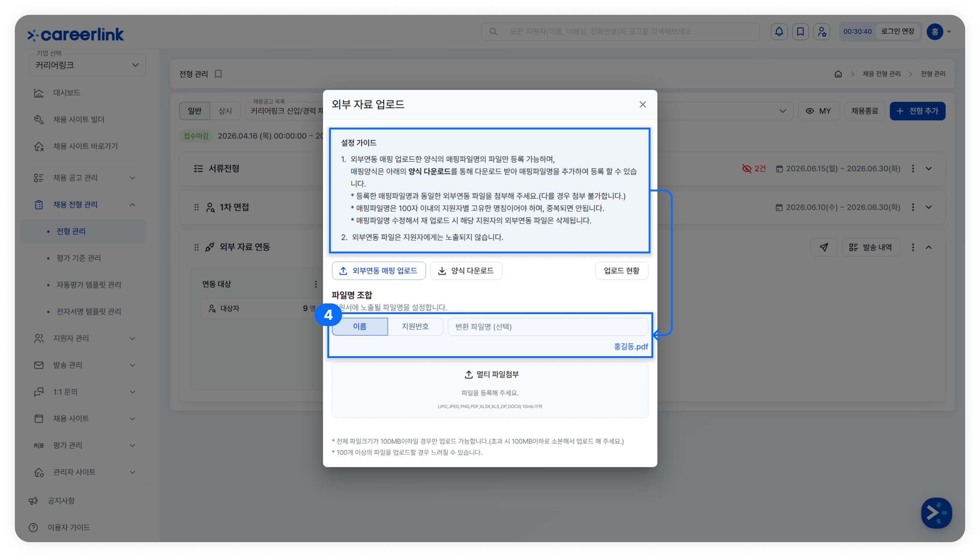Click 채용 전형 관리 breadcrumb

[x=881, y=74]
